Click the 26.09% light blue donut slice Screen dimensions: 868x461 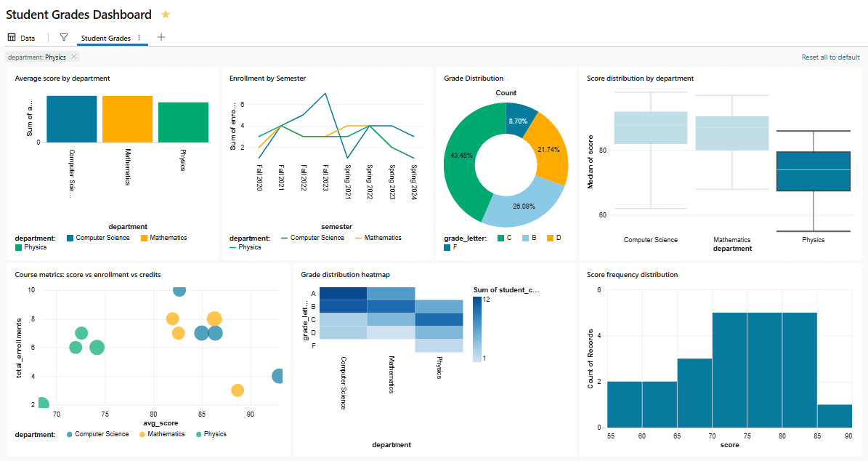(x=524, y=206)
